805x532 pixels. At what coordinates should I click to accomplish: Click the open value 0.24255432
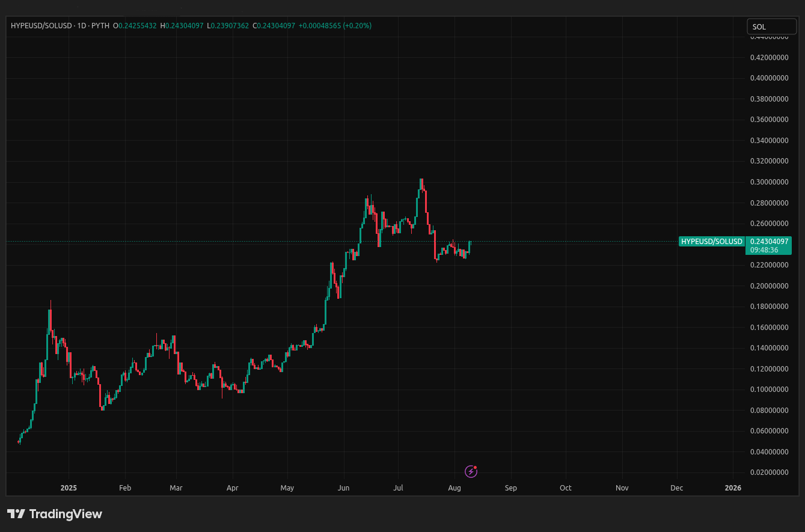[x=137, y=26]
